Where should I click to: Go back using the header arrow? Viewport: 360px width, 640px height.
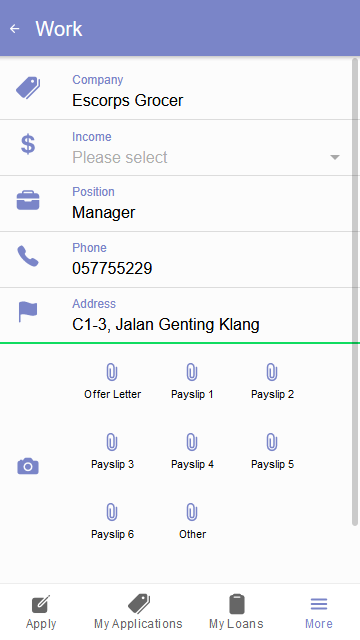[x=15, y=29]
